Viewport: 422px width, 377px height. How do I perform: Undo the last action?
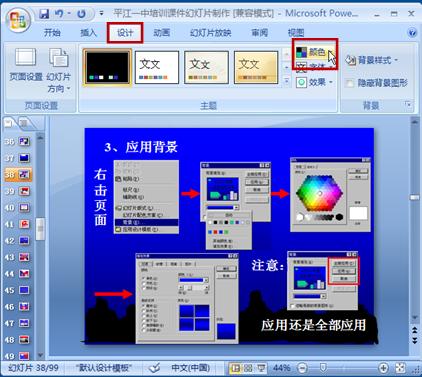coord(59,14)
